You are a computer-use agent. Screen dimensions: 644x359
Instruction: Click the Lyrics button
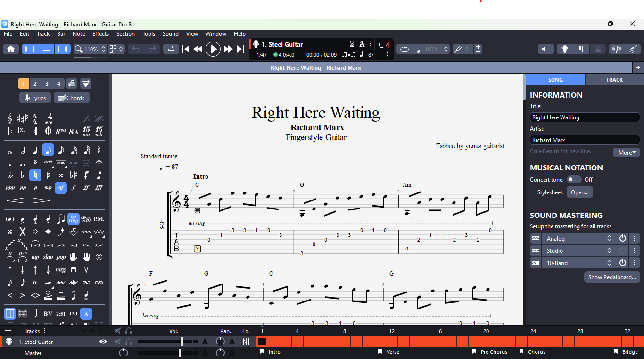[x=35, y=98]
